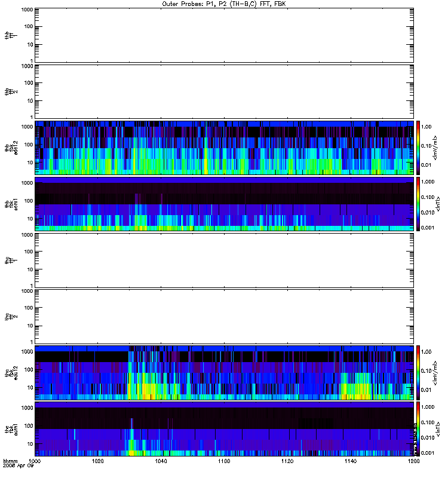Viewport: 448px width, 478px height.
Task: Click the thb fbk edc12 color scale bar
Action: 418,148
